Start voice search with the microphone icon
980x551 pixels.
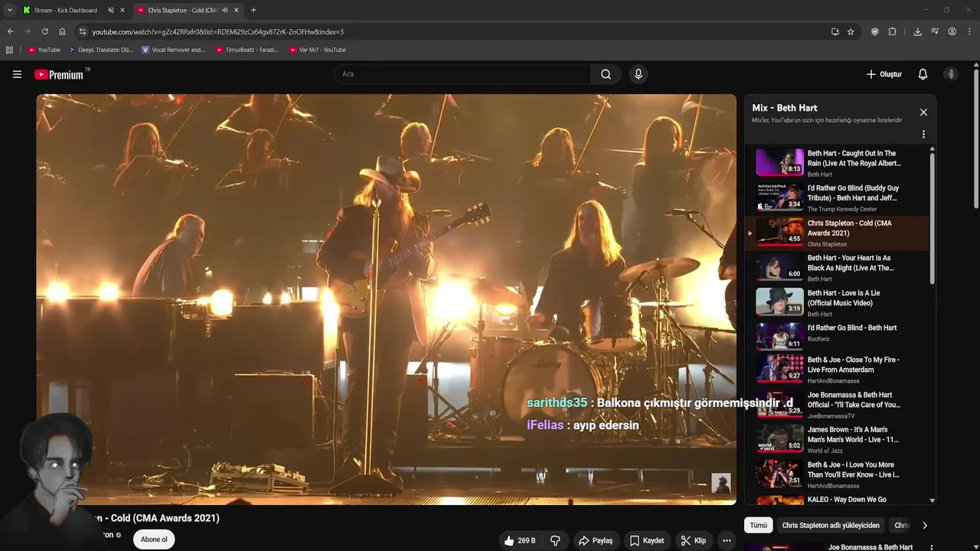coord(638,74)
